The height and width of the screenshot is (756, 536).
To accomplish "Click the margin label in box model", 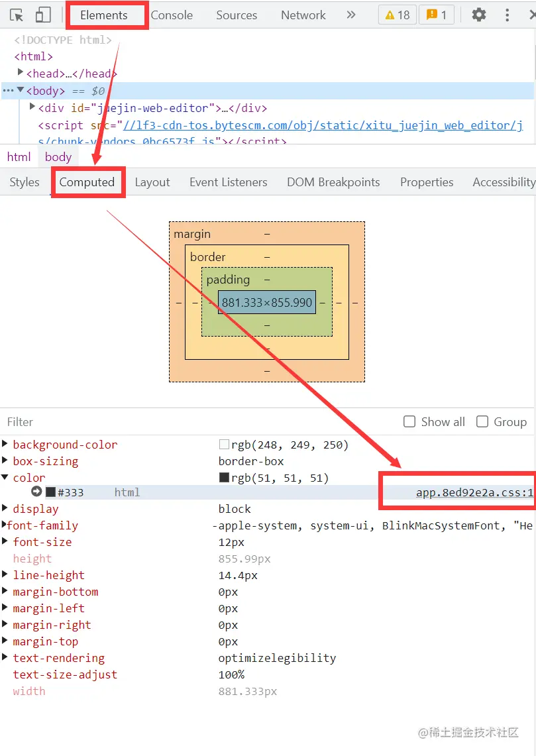I will 192,234.
